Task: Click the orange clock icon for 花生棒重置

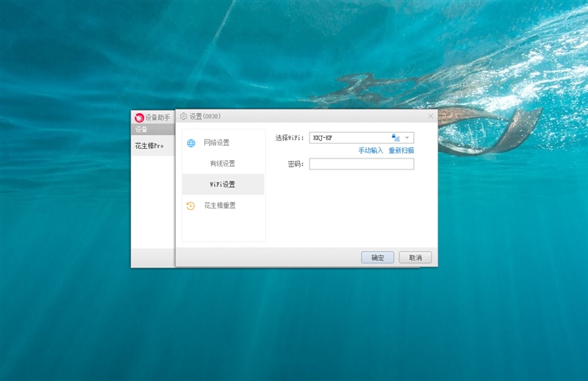Action: pos(190,206)
